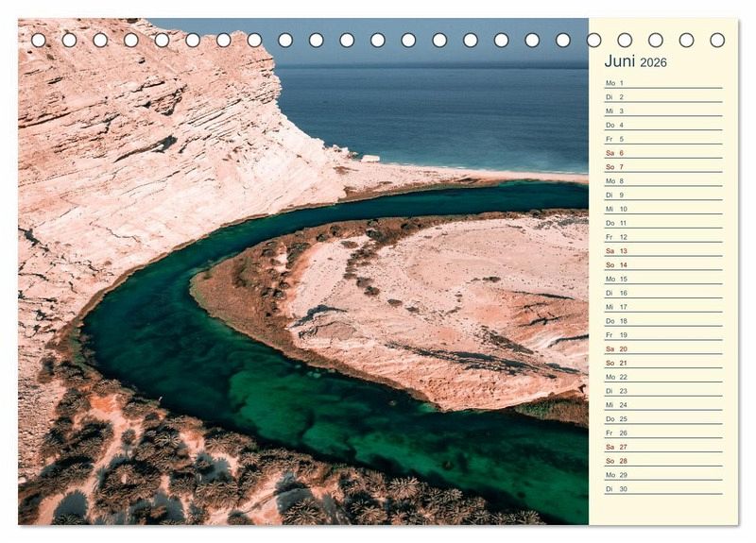756x543 pixels.
Task: Click the So 28 date row
Action: coord(662,461)
